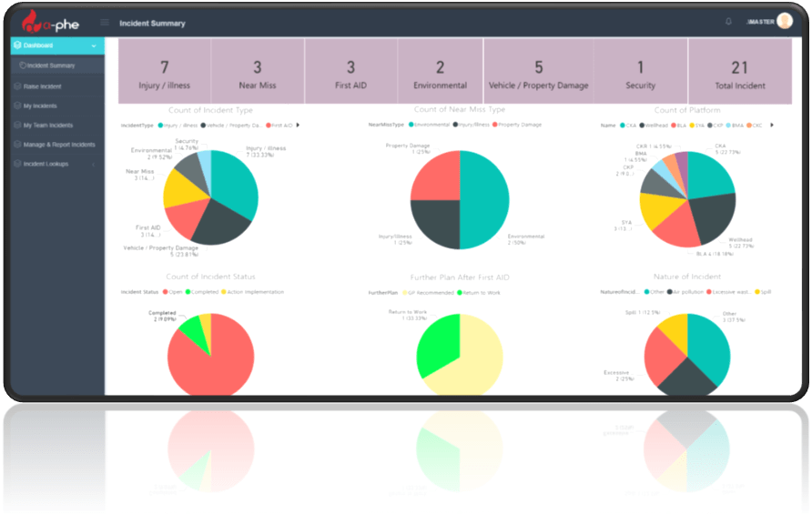The height and width of the screenshot is (514, 812).
Task: Click the Raise Incident sidebar icon
Action: 17,86
